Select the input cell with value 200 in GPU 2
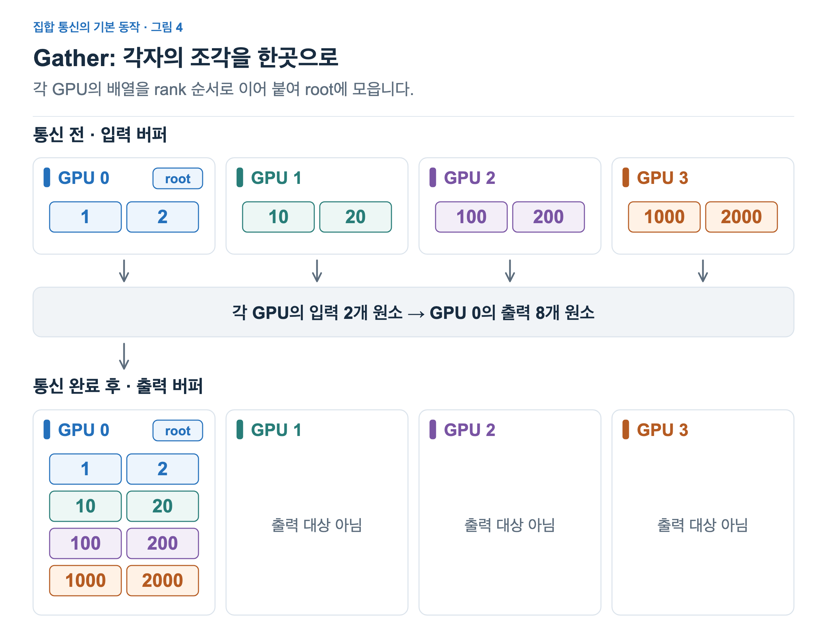 point(548,217)
